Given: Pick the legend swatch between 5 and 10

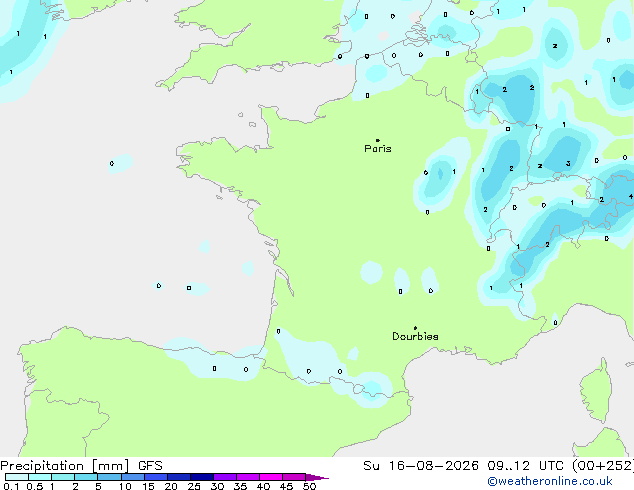Looking at the screenshot, I should click(110, 477).
